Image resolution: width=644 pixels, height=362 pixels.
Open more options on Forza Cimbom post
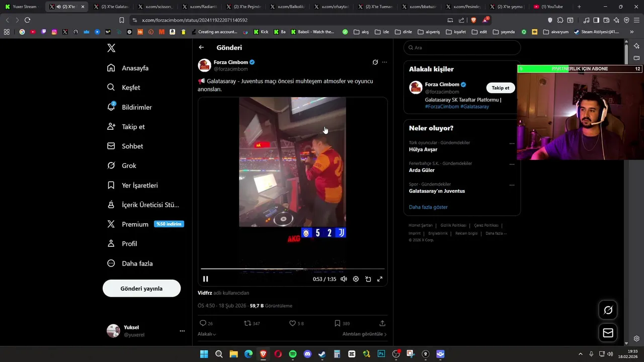[x=384, y=62]
